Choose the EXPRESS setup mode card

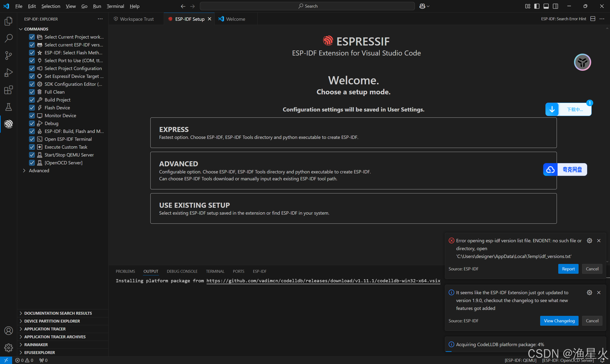tap(353, 133)
